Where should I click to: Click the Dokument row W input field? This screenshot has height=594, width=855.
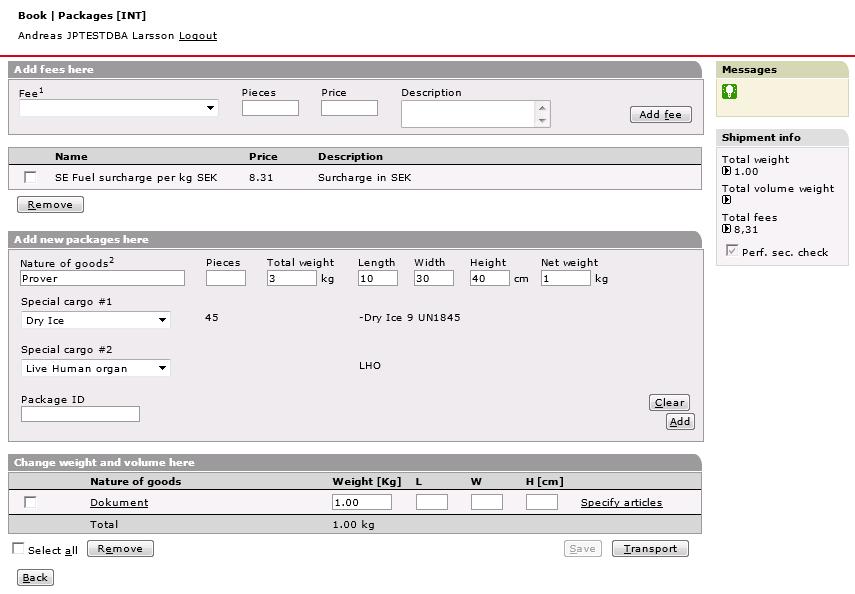487,502
